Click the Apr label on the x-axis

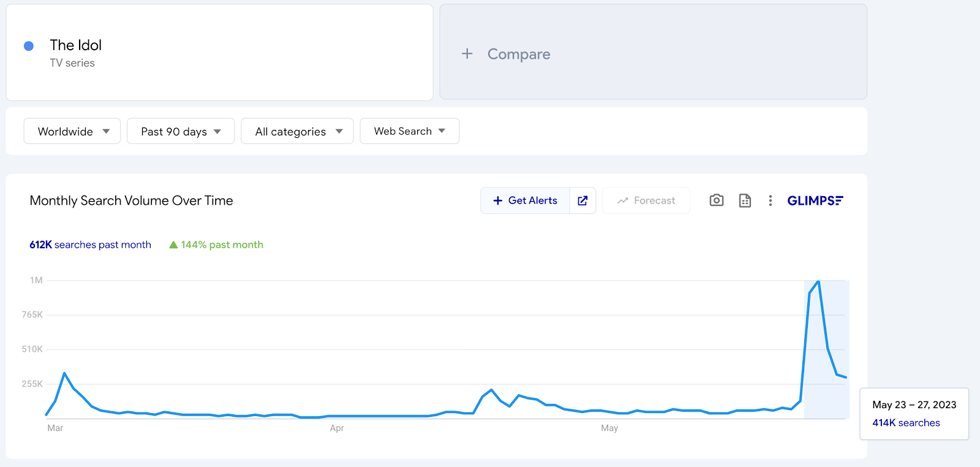pyautogui.click(x=337, y=428)
